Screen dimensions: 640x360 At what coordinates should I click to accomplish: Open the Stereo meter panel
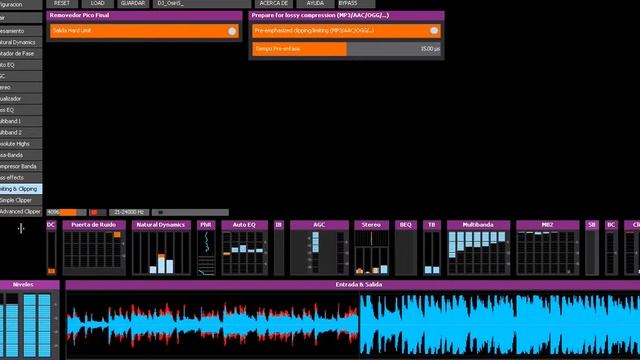tap(371, 248)
